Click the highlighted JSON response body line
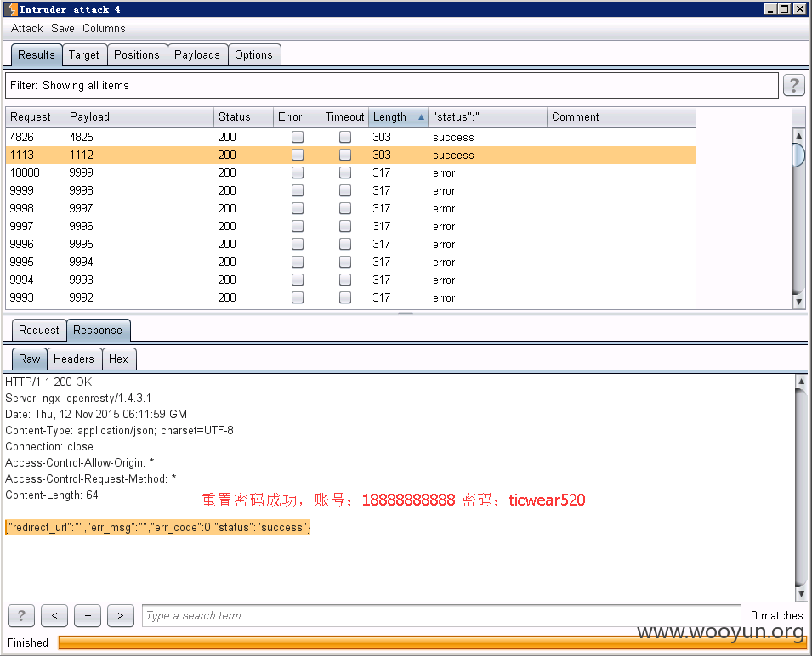Image resolution: width=812 pixels, height=656 pixels. coord(158,527)
